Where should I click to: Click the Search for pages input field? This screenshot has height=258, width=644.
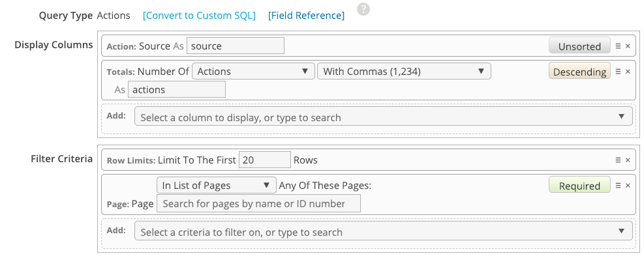(x=258, y=203)
